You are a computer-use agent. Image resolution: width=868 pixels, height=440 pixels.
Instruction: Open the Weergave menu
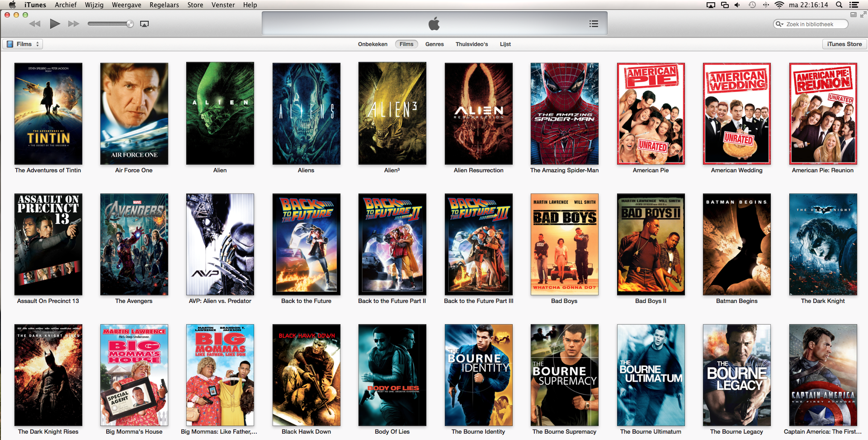[x=127, y=5]
